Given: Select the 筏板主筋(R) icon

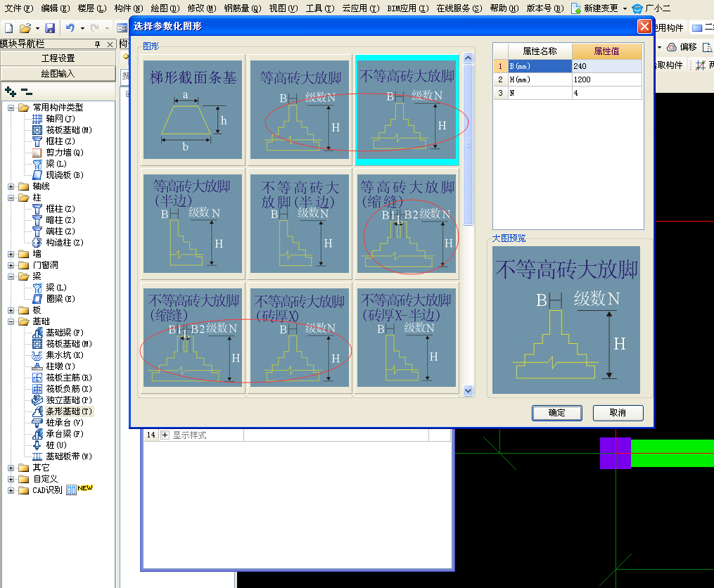Looking at the screenshot, I should pyautogui.click(x=37, y=378).
